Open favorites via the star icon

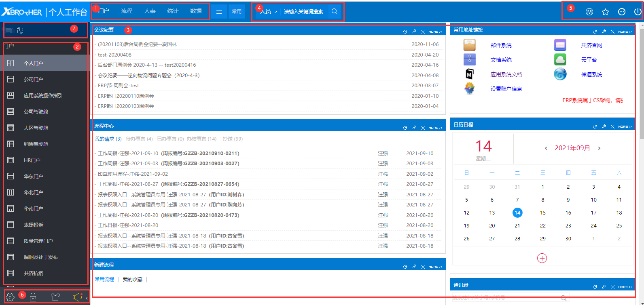[x=605, y=12]
